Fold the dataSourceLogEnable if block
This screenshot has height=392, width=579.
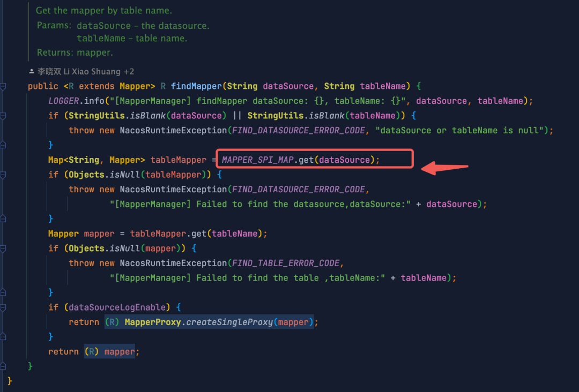(3, 307)
